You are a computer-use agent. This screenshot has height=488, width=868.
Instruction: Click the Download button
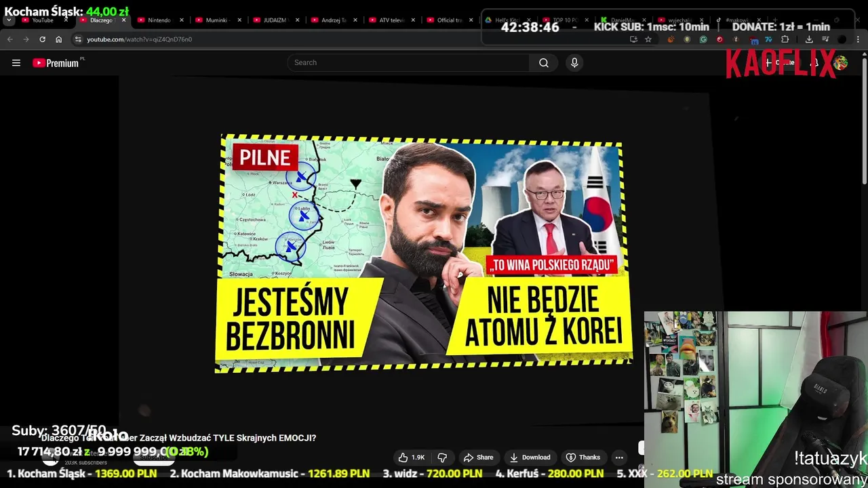tap(530, 457)
